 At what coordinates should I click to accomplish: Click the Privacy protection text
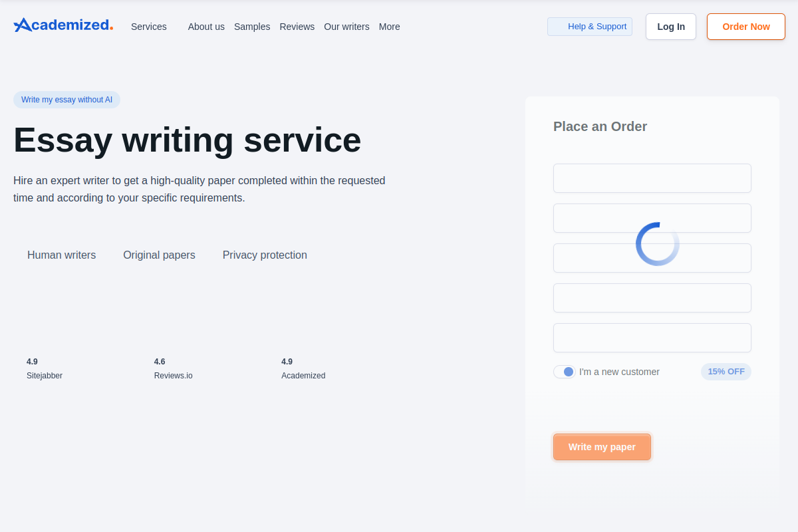point(265,255)
